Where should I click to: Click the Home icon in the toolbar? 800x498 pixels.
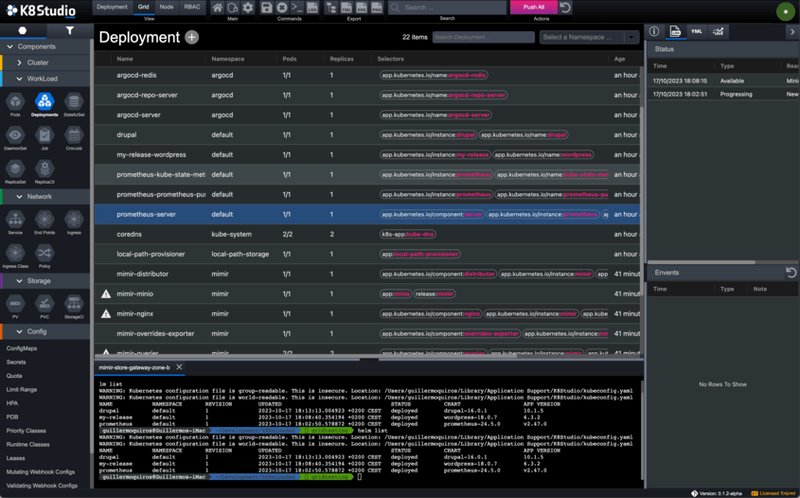pyautogui.click(x=217, y=8)
